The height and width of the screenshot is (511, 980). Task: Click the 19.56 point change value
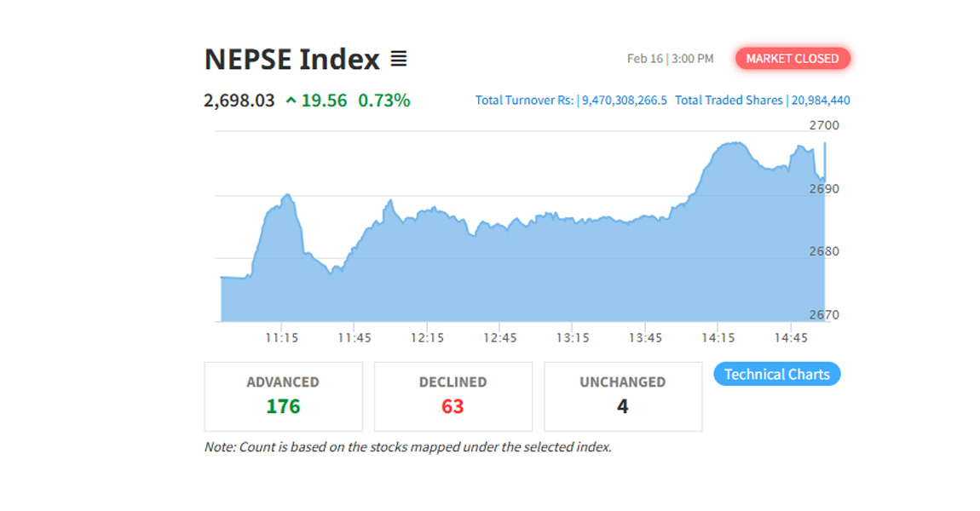pos(324,100)
